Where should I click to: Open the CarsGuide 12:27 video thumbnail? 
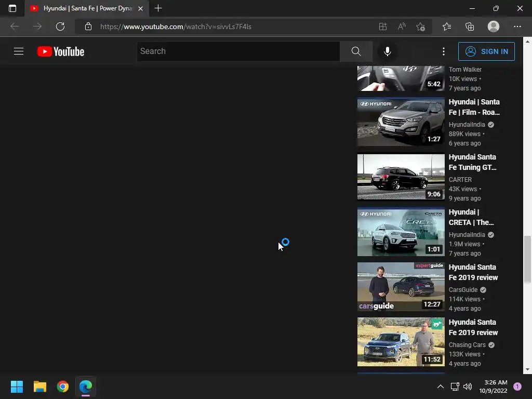coord(401,287)
